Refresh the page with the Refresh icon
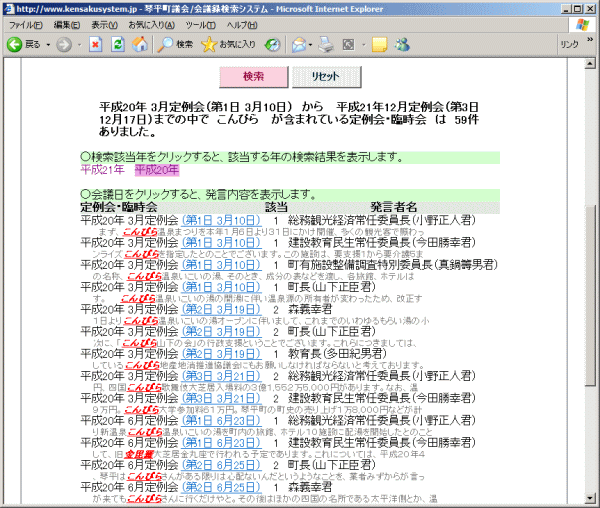Image resolution: width=600 pixels, height=508 pixels. (x=117, y=45)
